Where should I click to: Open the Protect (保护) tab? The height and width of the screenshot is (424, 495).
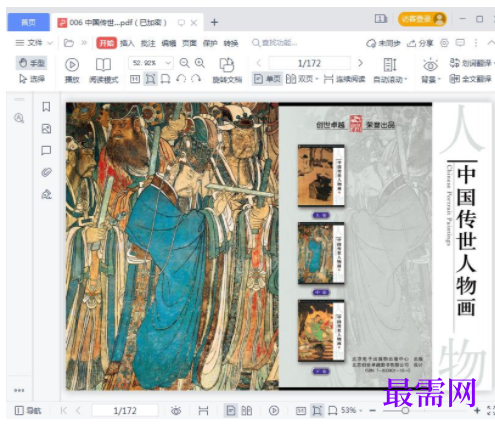(x=210, y=43)
